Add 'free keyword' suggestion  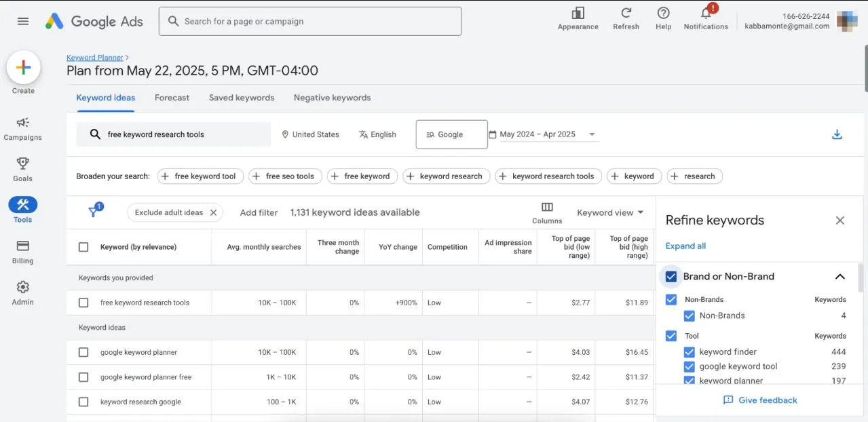362,176
